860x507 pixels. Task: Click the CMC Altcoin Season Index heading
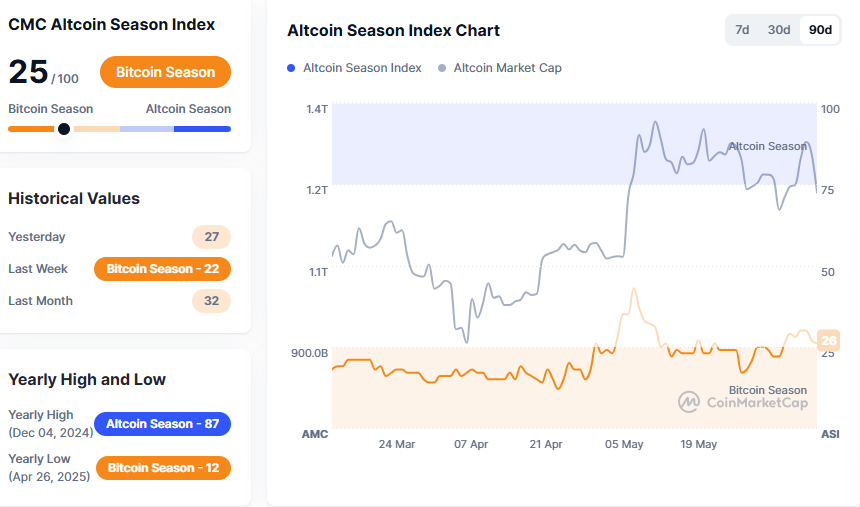tap(111, 24)
